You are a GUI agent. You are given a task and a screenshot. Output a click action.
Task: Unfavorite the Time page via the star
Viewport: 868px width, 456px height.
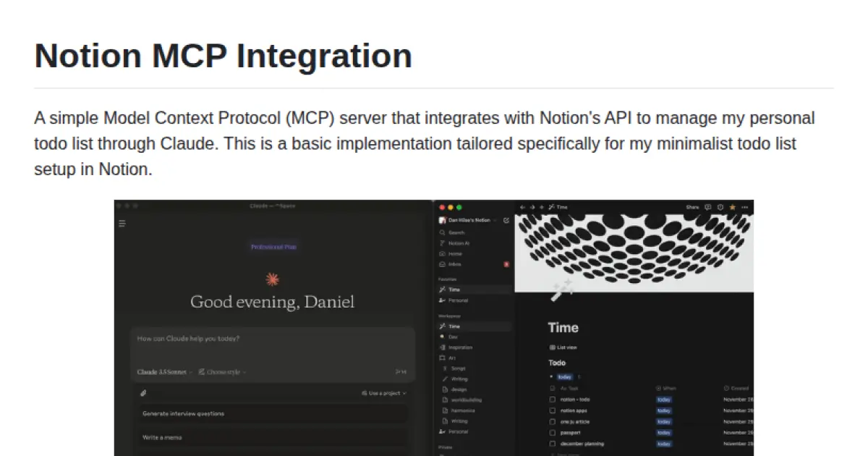[x=732, y=207]
